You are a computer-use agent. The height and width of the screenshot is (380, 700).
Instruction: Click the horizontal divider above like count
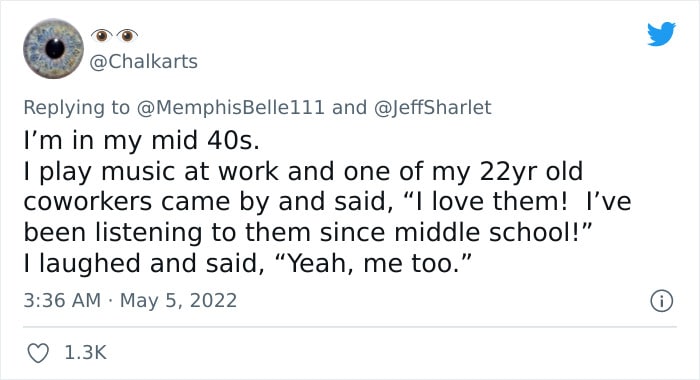[x=350, y=327]
